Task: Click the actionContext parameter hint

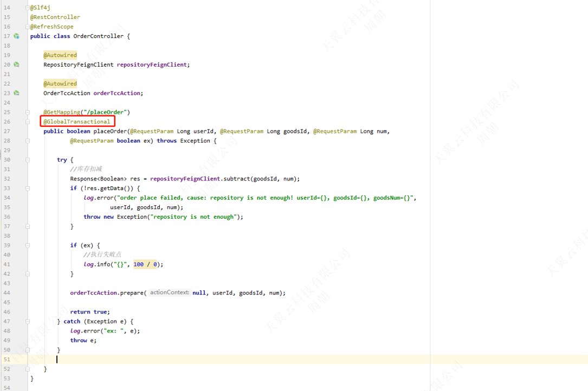Action: point(170,292)
